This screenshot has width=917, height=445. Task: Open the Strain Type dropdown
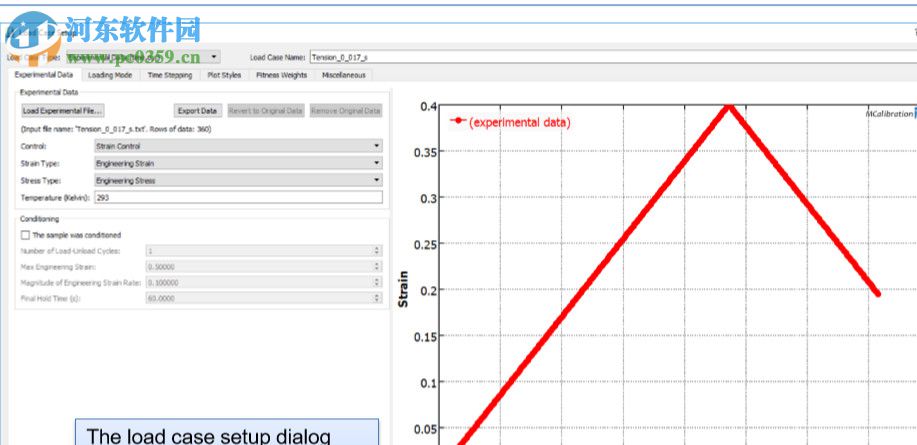238,164
